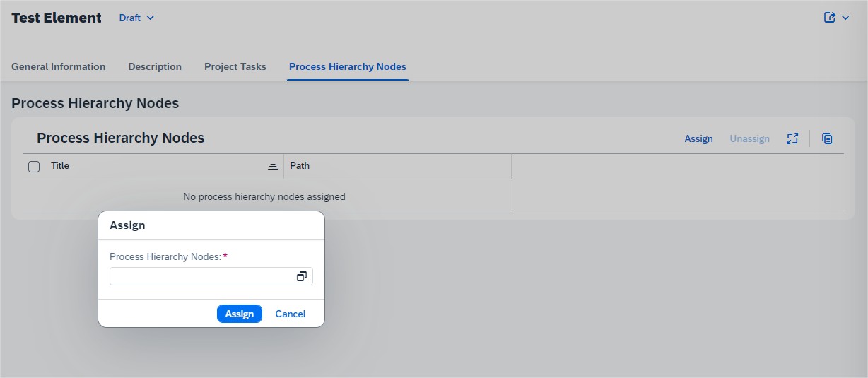This screenshot has width=868, height=378.
Task: Focus the Process Hierarchy Nodes input field
Action: (x=201, y=276)
